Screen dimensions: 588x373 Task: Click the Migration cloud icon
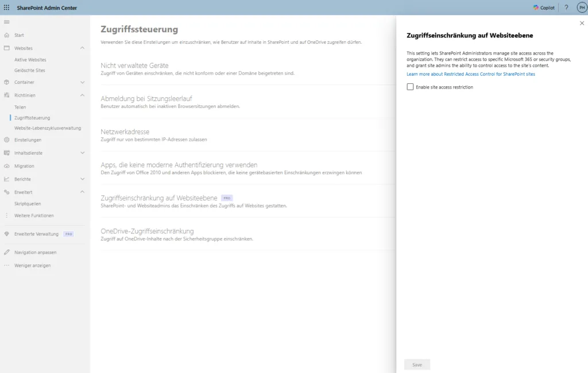[x=7, y=166]
